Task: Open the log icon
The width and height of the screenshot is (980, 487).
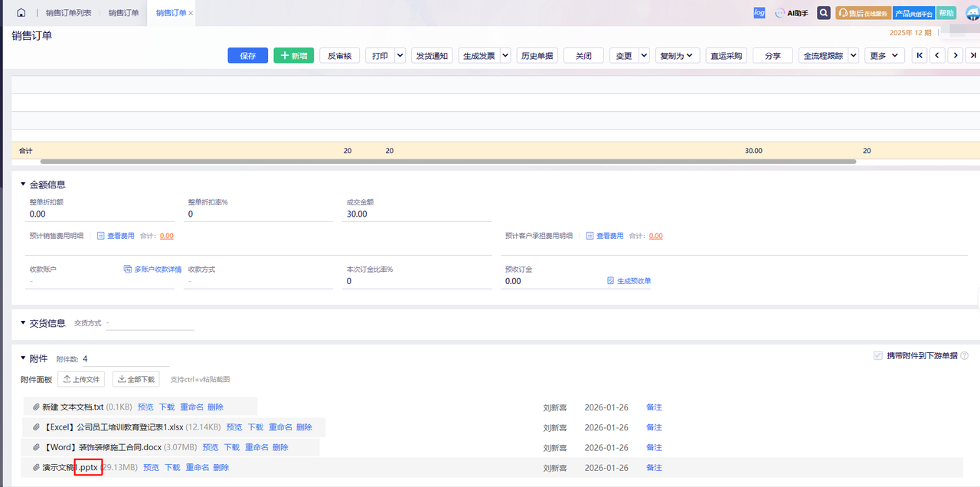Action: coord(759,13)
